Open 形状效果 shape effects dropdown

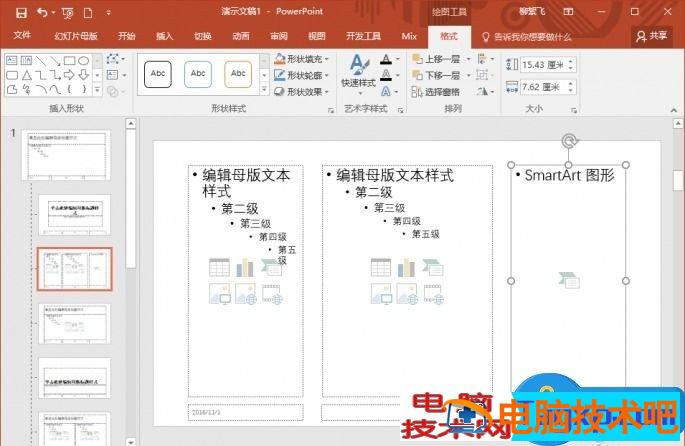301,92
